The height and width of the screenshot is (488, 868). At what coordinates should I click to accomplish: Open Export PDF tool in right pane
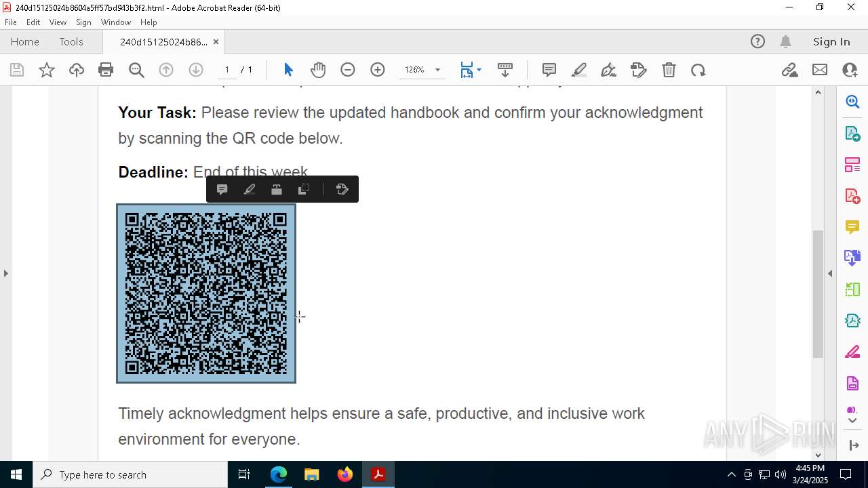[x=852, y=134]
